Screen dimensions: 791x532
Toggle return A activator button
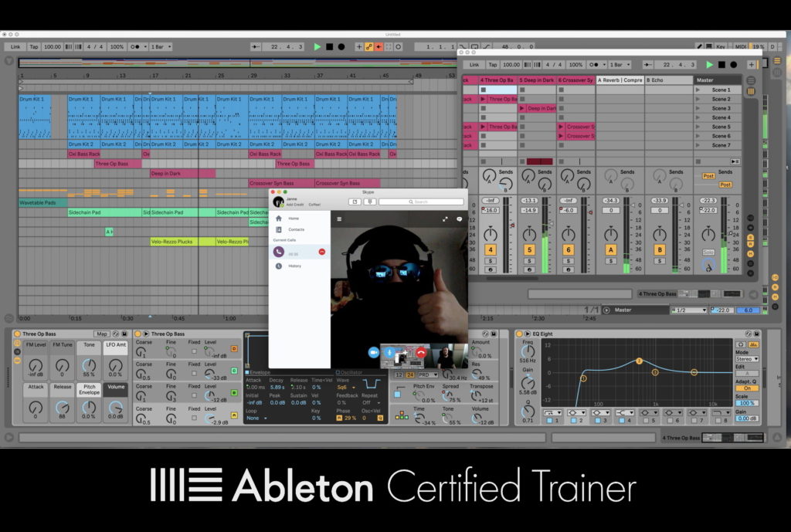(x=611, y=249)
